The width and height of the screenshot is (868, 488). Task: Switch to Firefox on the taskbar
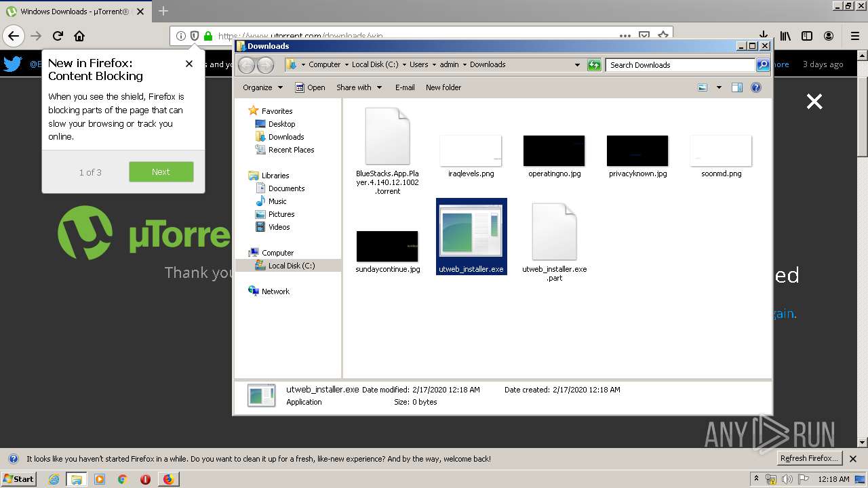click(168, 479)
